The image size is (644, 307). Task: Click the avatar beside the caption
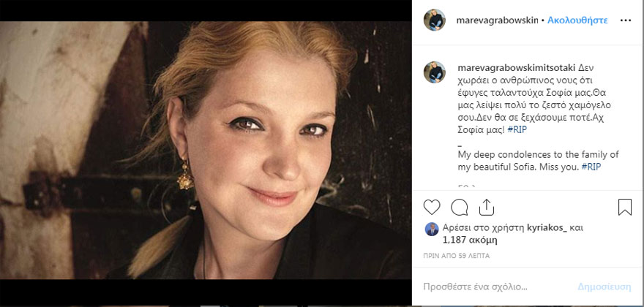pyautogui.click(x=435, y=72)
